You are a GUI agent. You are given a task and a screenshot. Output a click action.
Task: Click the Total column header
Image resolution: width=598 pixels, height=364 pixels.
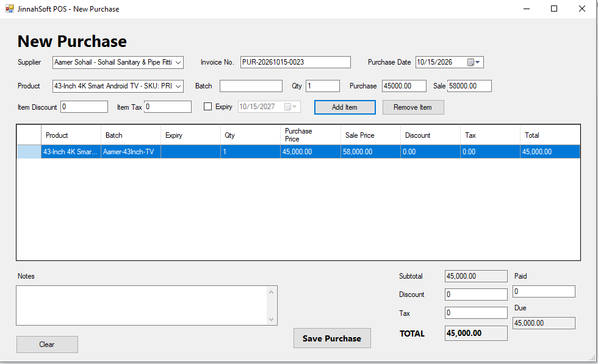tap(550, 135)
